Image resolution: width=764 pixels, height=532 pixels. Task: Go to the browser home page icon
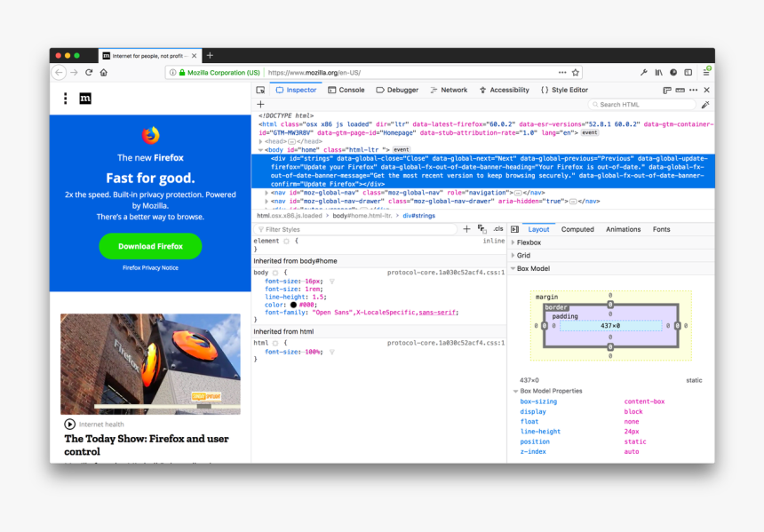[103, 73]
